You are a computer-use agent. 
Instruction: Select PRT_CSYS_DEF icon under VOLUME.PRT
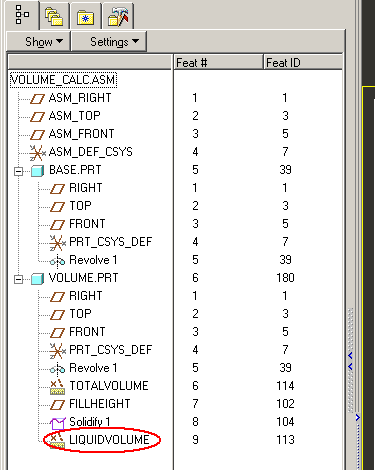click(57, 351)
